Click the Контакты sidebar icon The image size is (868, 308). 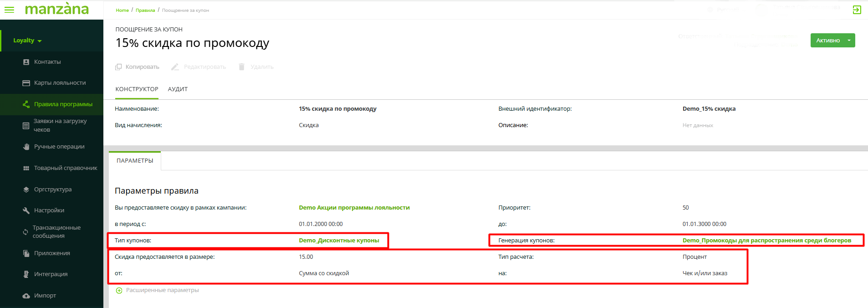(x=26, y=62)
